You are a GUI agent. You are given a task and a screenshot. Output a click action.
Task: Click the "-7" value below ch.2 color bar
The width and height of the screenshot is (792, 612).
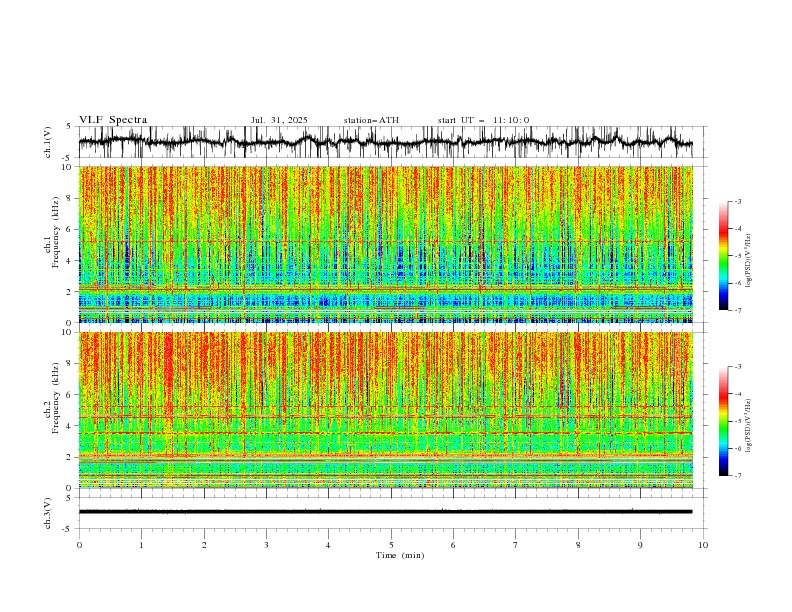pyautogui.click(x=737, y=475)
